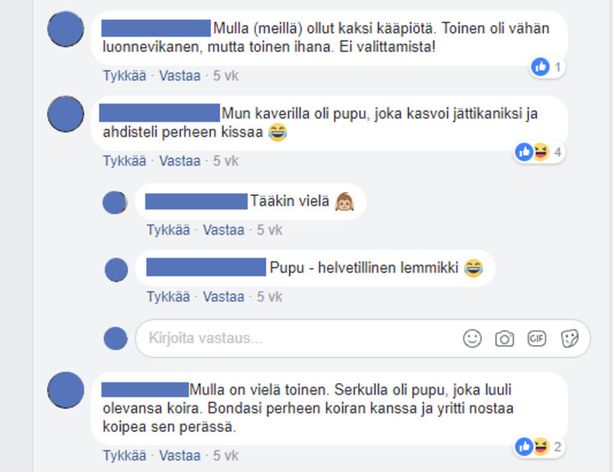Attach photo using camera icon

504,338
